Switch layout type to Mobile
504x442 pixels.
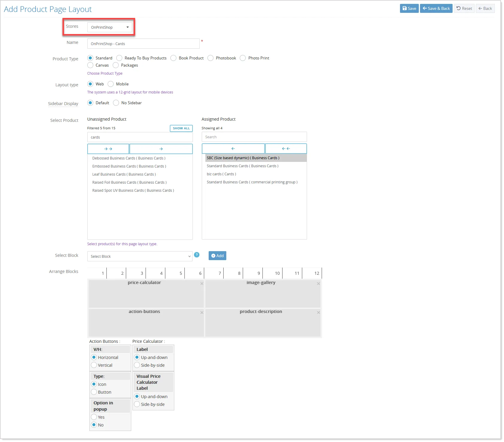tap(111, 84)
